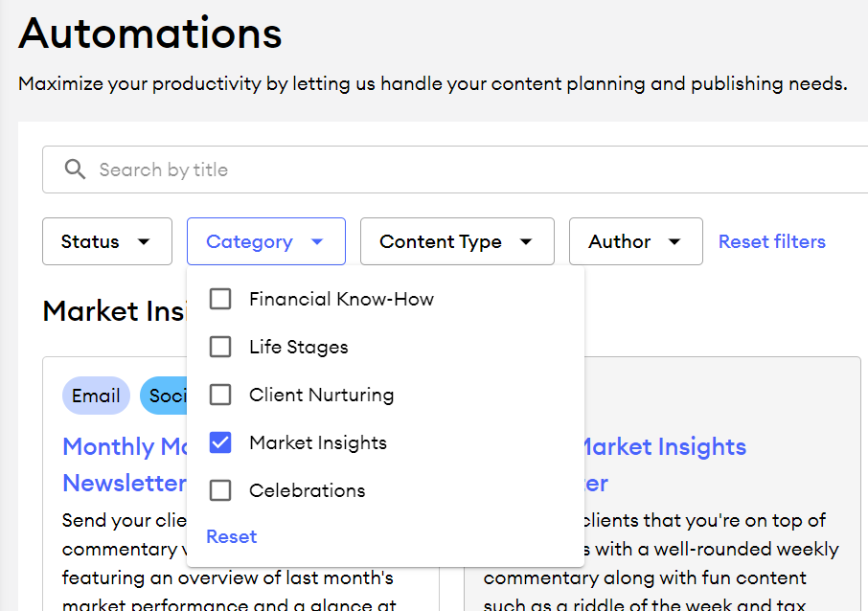Image resolution: width=868 pixels, height=611 pixels.
Task: Collapse the Category filter menu
Action: (265, 241)
